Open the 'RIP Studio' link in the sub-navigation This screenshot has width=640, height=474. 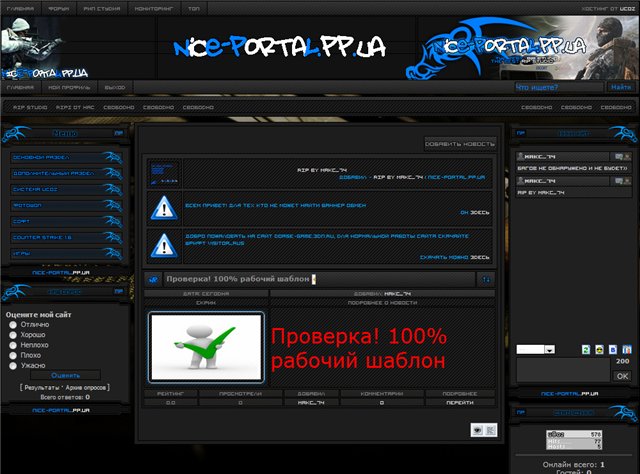point(30,107)
